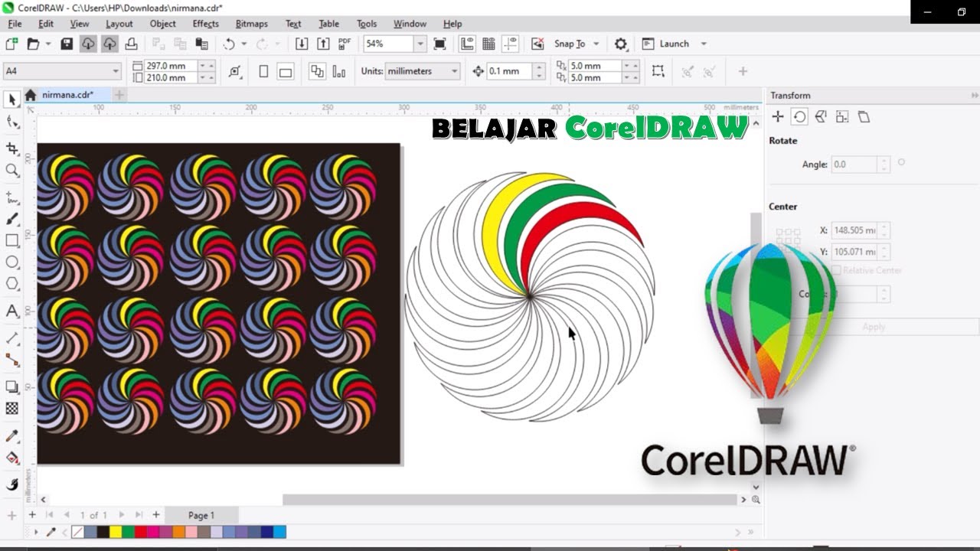
Task: Toggle Show rulers button
Action: coord(467,44)
